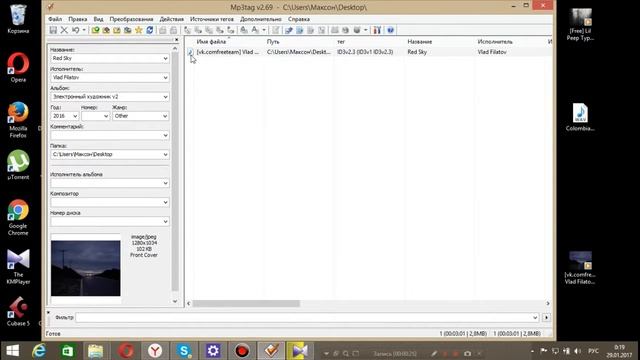Screen dimensions: 640x360
Task: Close the tag panel with small X
Action: point(176,40)
